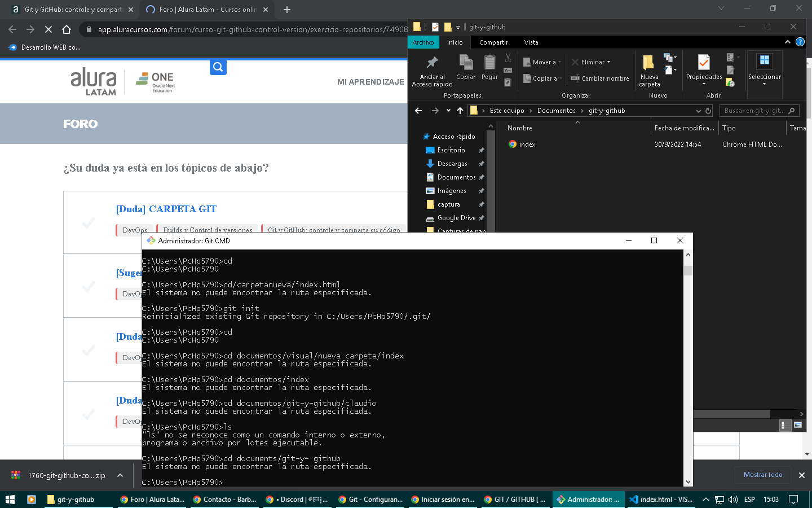Screen dimensions: 812x508
Task: Click the Paste shortcut icon in Portapapeles
Action: [507, 82]
